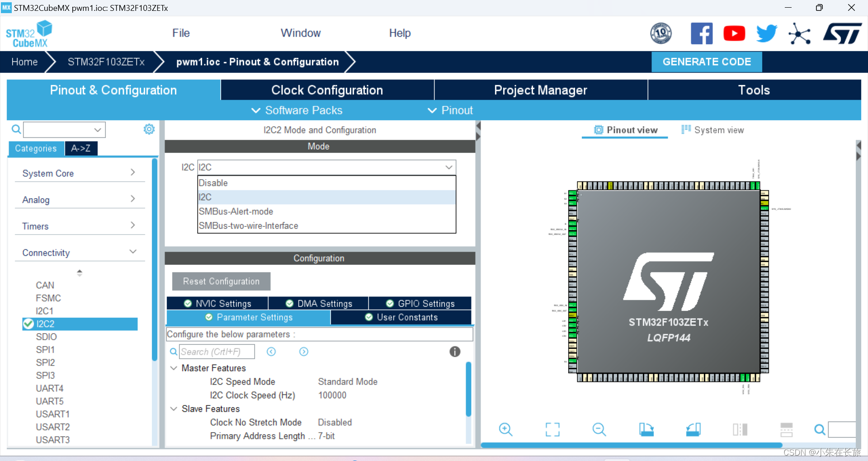This screenshot has height=461, width=868.
Task: Select the SPI2 peripheral
Action: pos(45,362)
